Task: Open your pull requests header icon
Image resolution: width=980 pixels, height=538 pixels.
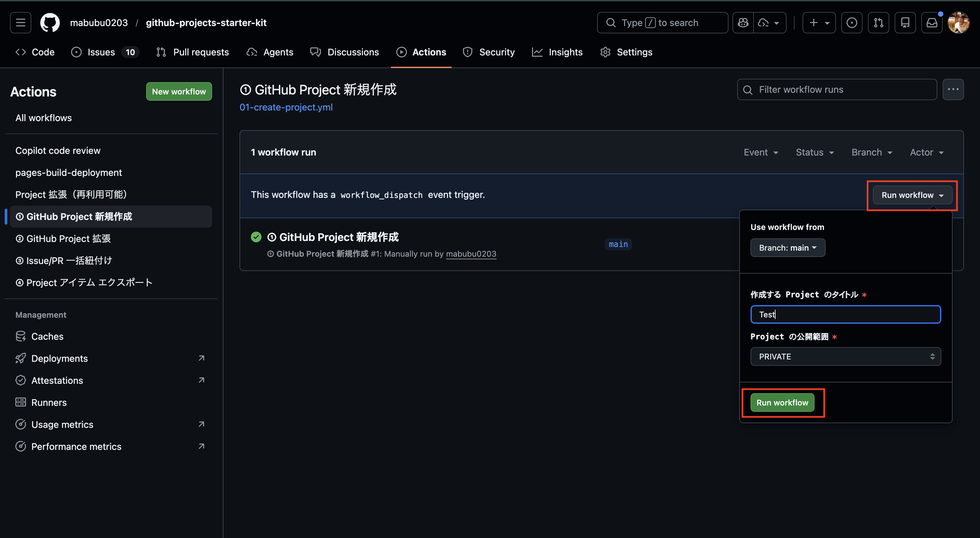Action: (878, 23)
